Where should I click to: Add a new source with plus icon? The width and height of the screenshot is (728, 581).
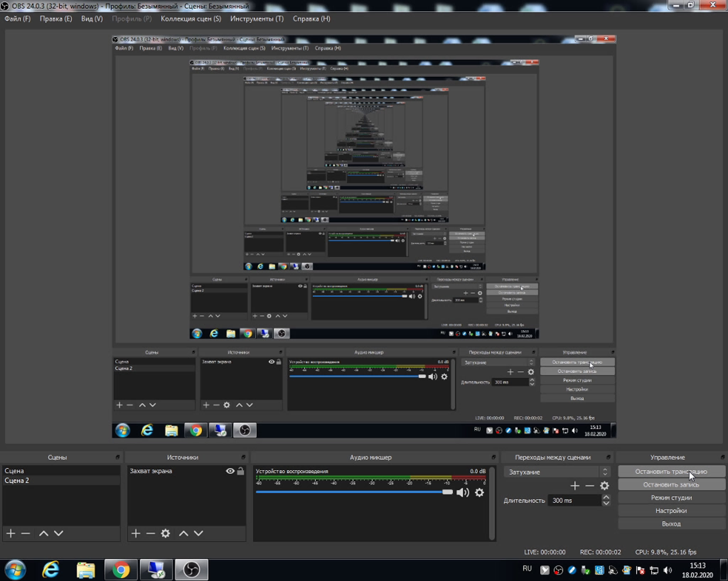point(136,533)
